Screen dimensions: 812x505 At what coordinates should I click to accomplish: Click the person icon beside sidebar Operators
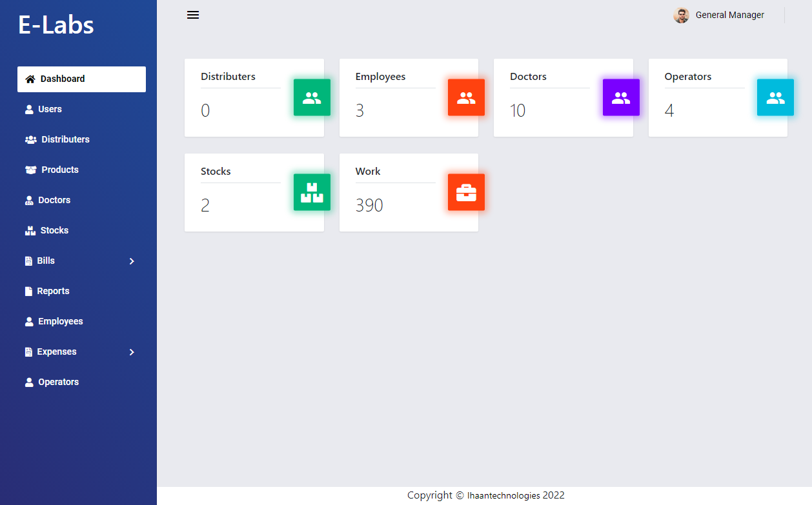(29, 382)
